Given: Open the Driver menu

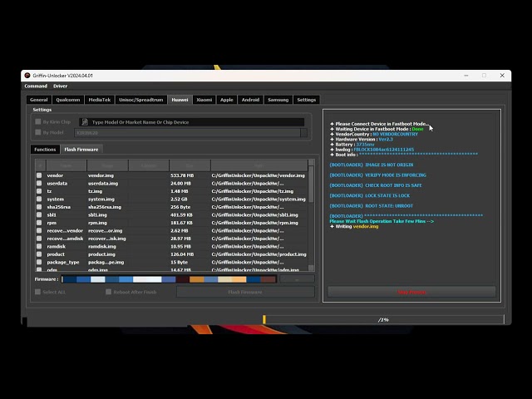Looking at the screenshot, I should click(60, 86).
